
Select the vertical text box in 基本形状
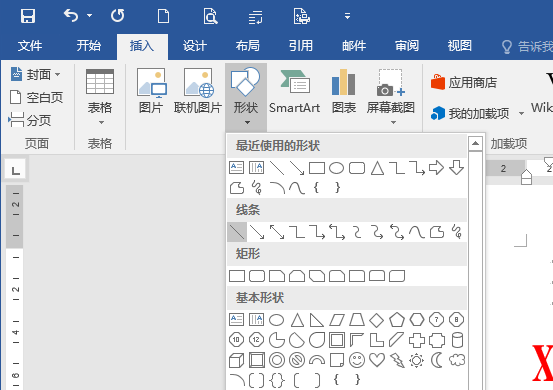click(x=256, y=320)
